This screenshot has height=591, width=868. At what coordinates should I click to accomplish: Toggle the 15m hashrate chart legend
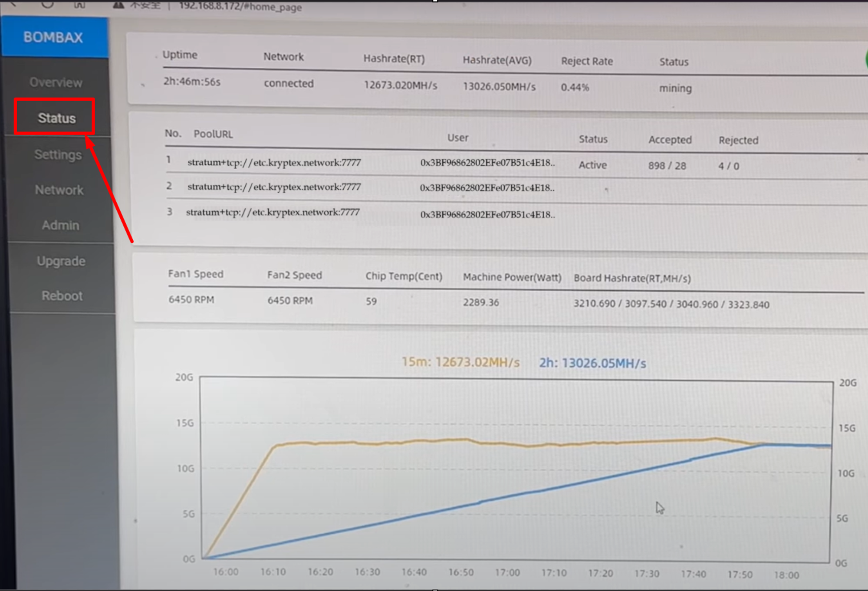pyautogui.click(x=460, y=362)
